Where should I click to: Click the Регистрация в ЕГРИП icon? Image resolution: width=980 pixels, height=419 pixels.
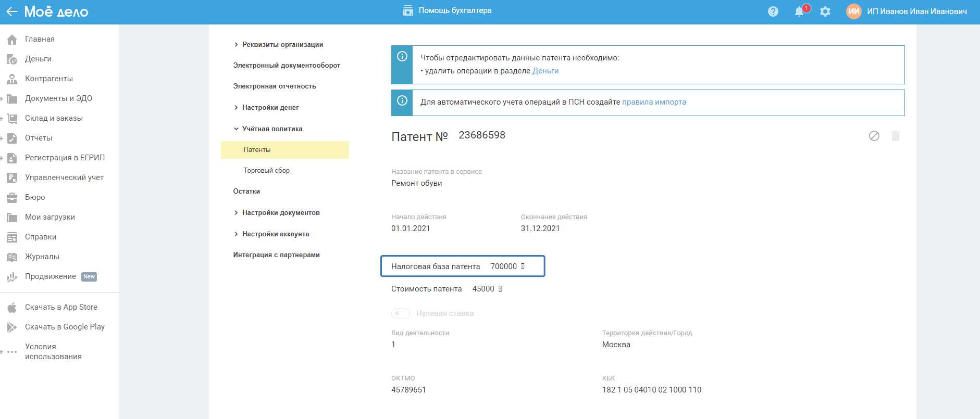pyautogui.click(x=12, y=158)
